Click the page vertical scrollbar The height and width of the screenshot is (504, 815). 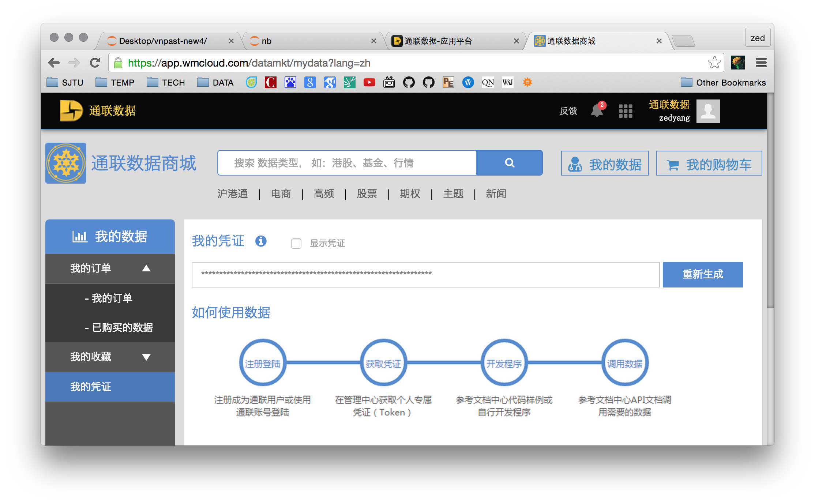(x=770, y=201)
